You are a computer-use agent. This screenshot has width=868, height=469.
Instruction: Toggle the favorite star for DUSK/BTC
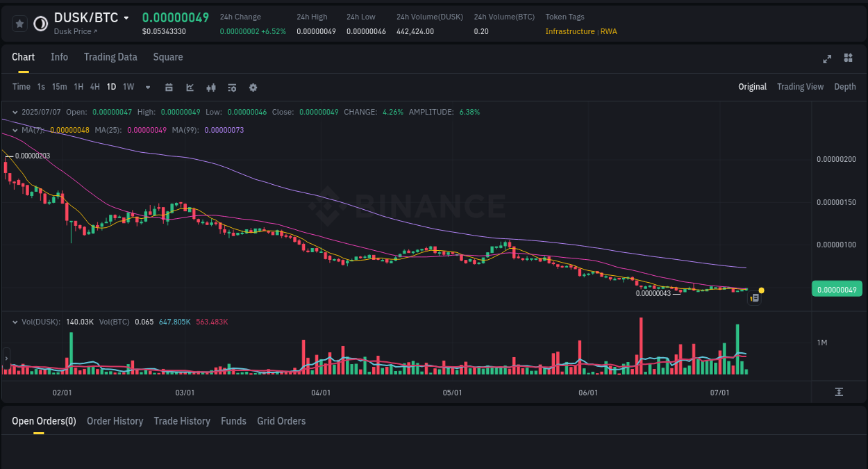point(19,23)
